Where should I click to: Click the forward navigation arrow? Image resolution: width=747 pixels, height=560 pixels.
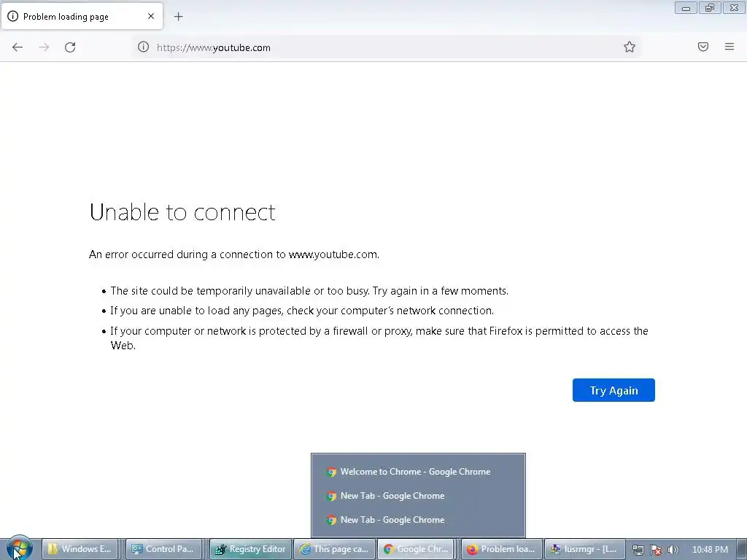tap(44, 47)
